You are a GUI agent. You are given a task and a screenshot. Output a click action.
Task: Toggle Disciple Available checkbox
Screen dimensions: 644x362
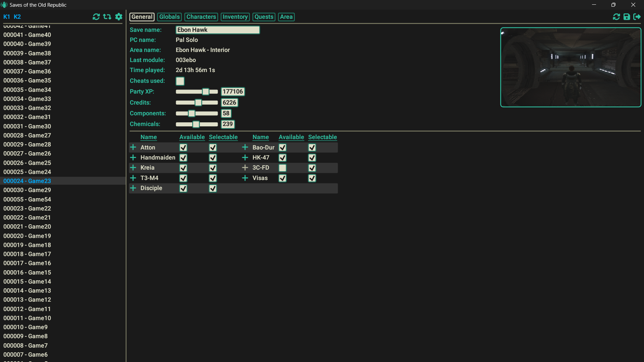183,188
